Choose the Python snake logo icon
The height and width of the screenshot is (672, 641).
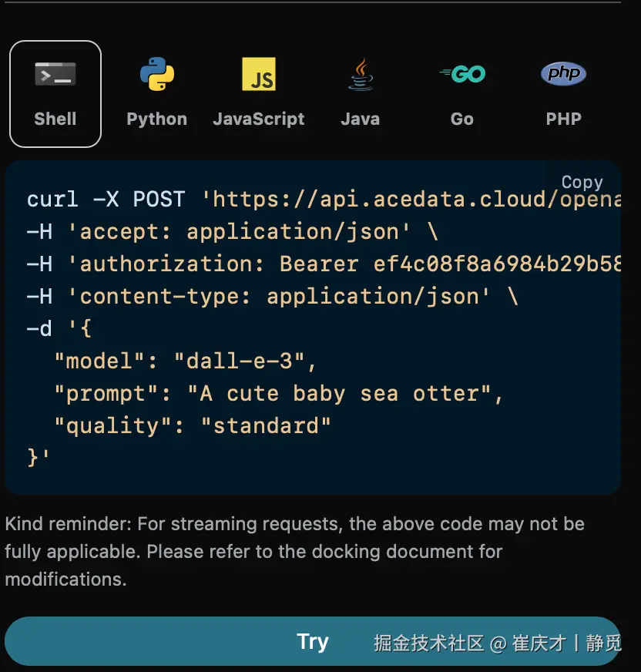click(157, 74)
